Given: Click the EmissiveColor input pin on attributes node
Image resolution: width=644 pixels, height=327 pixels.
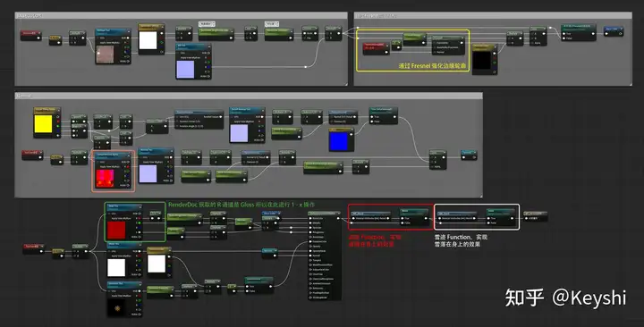Looking at the screenshot, I should (310, 241).
